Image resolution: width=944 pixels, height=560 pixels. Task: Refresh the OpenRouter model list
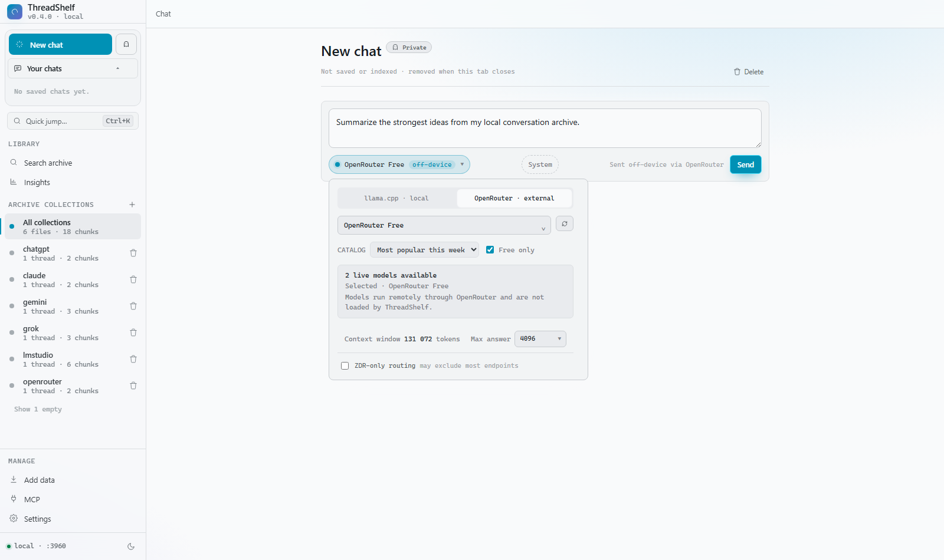coord(565,224)
